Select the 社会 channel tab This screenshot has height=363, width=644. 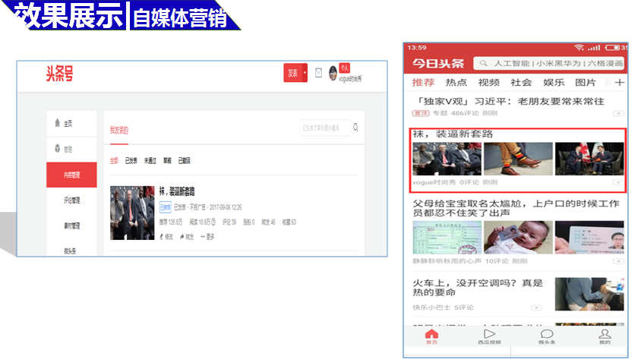(x=521, y=83)
